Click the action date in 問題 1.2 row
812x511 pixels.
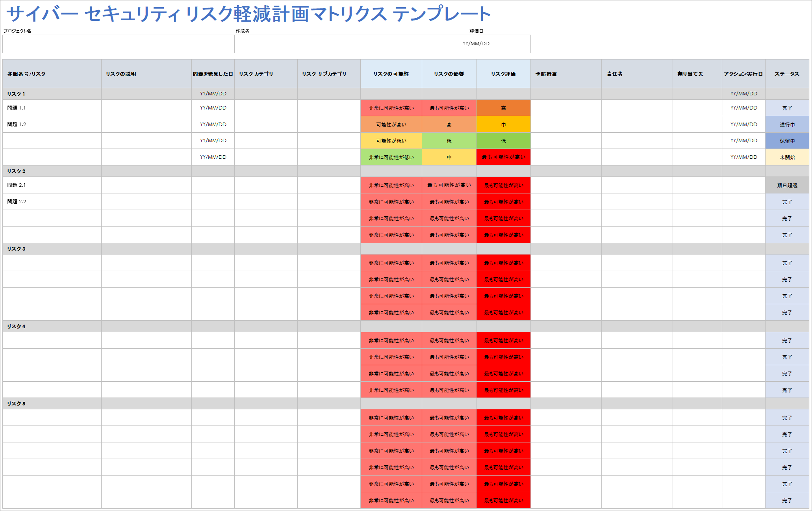743,124
